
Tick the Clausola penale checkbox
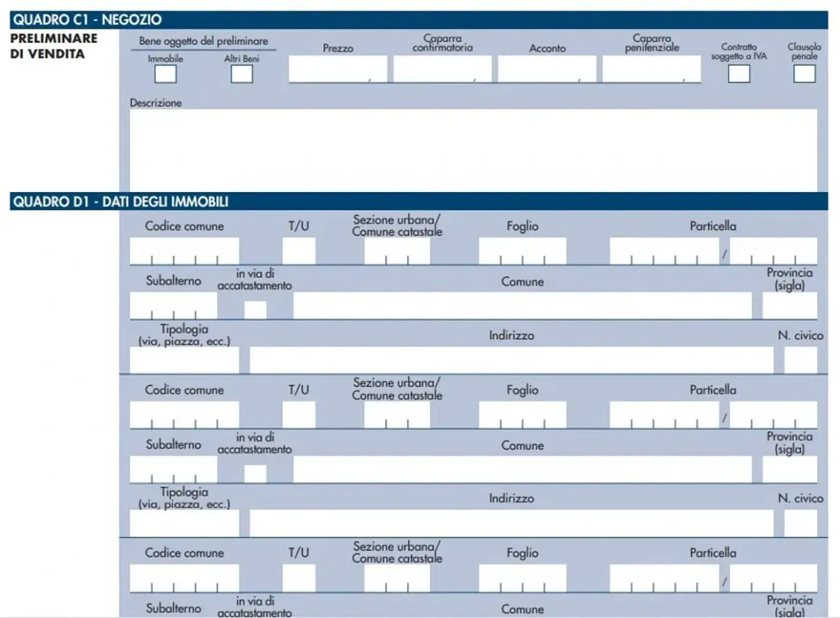click(804, 73)
